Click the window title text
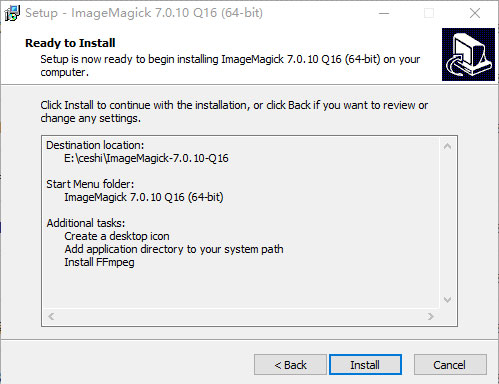Screen dimensions: 499x384 pos(144,13)
